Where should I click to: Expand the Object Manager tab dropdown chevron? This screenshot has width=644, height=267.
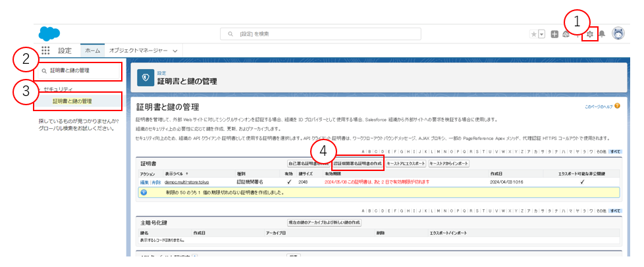coord(175,51)
